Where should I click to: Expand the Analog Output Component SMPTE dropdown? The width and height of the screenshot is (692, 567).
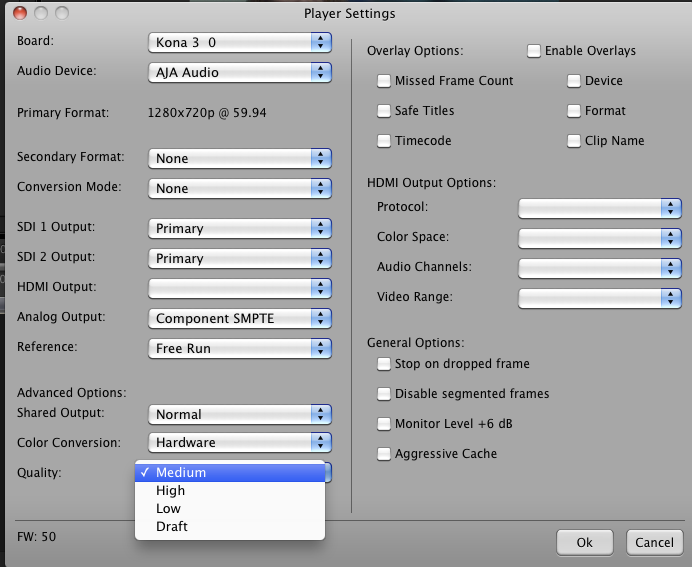[240, 318]
